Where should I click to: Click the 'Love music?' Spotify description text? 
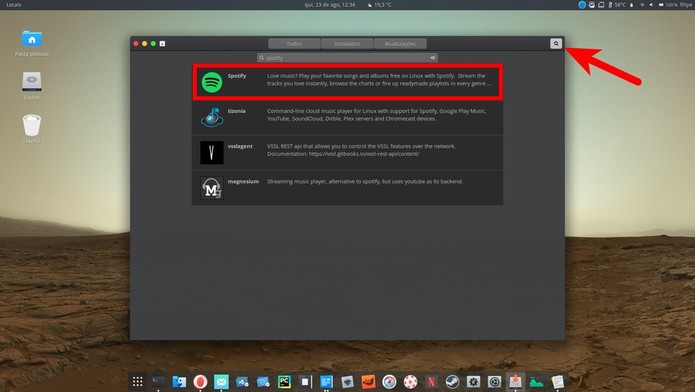[379, 79]
